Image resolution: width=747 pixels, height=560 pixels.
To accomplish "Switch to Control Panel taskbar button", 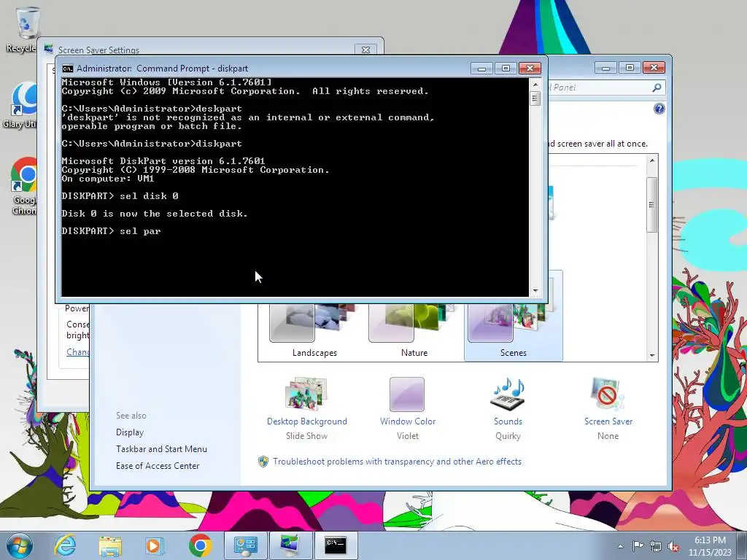I will (245, 545).
